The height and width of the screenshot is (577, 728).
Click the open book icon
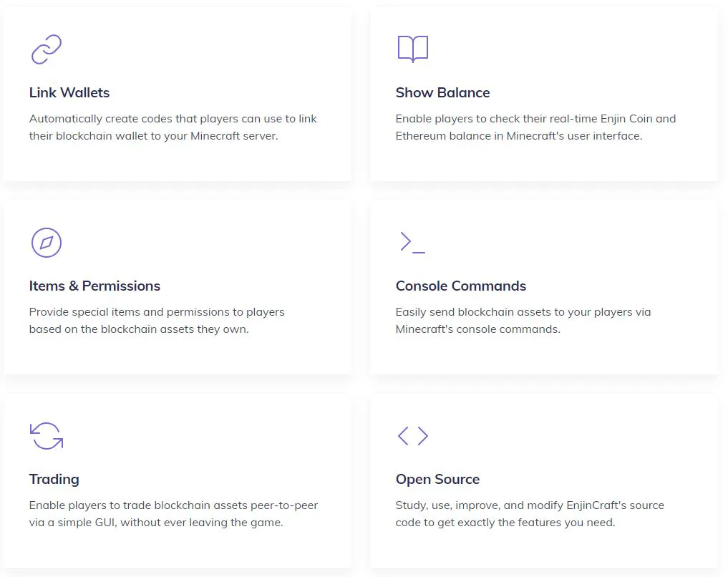click(x=412, y=49)
